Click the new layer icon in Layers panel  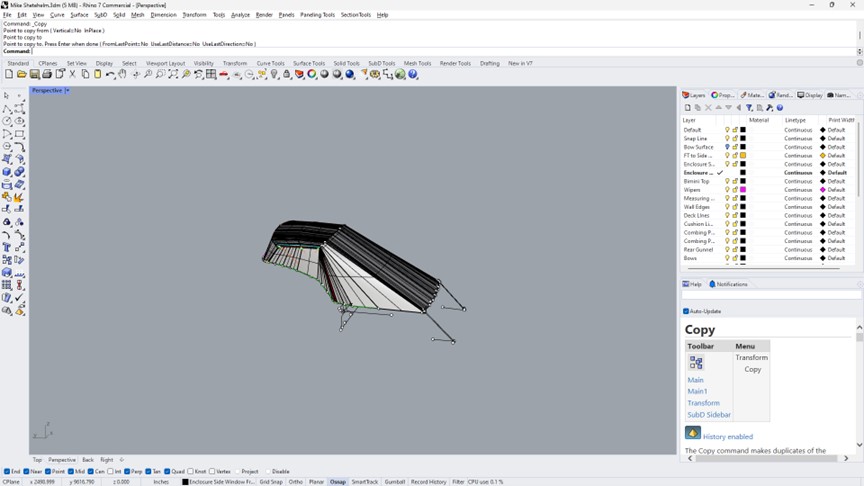click(688, 108)
